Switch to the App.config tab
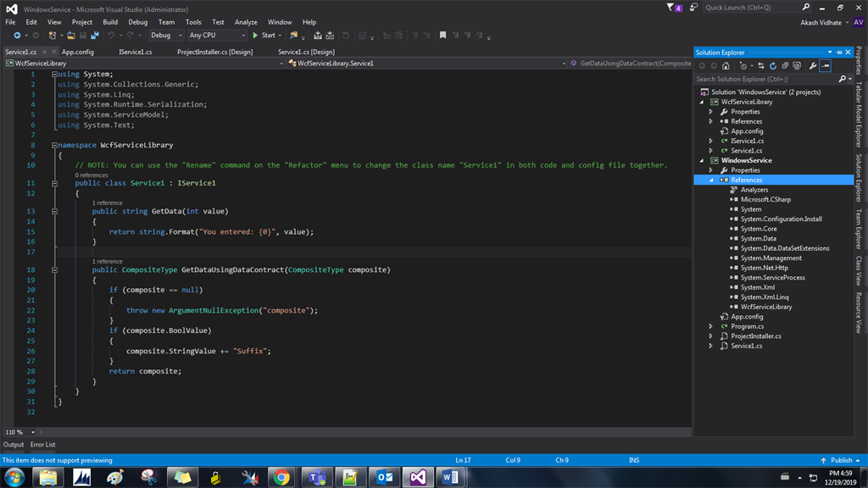The height and width of the screenshot is (488, 868). coord(76,51)
